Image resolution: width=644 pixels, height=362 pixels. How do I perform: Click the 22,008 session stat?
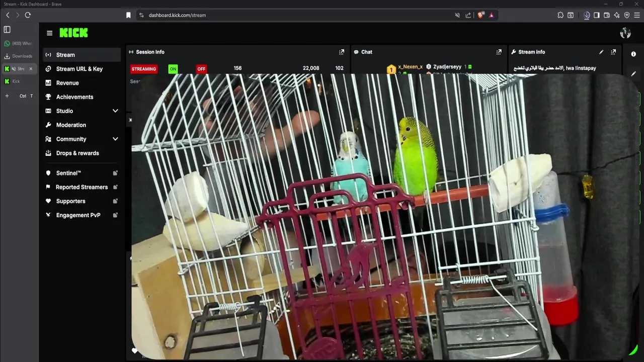pos(311,68)
